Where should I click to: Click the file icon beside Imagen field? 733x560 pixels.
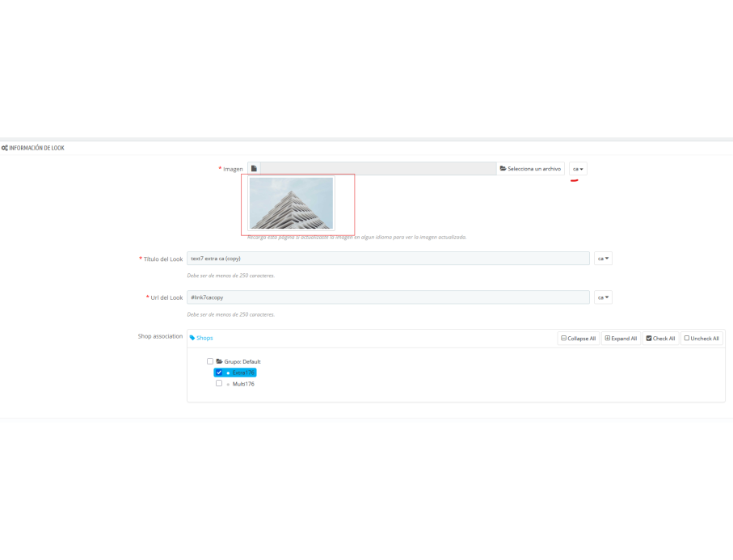point(254,169)
